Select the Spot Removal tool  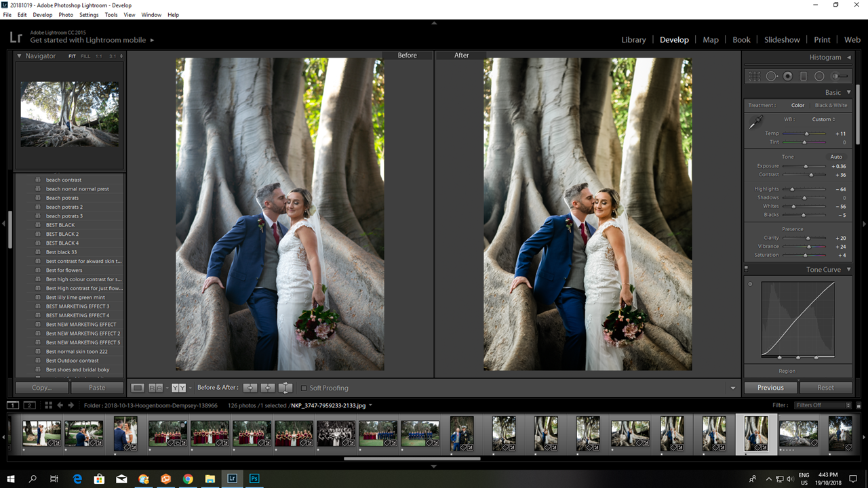tap(772, 77)
